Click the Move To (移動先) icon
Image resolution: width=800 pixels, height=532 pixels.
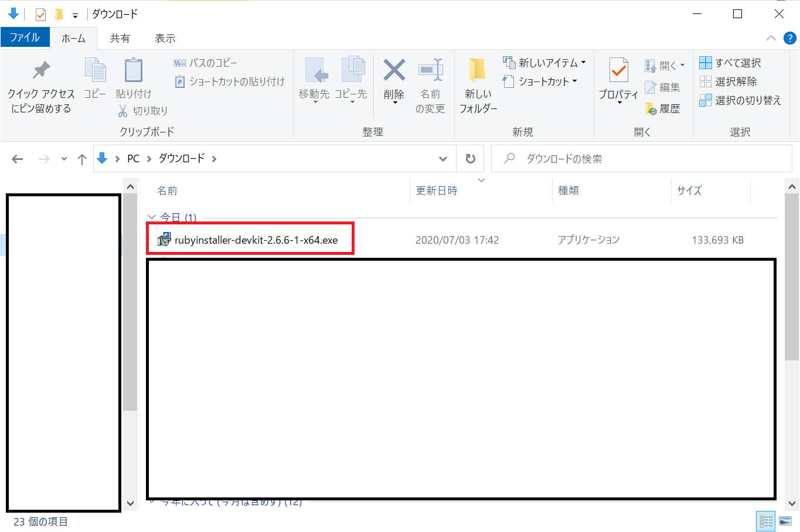316,70
